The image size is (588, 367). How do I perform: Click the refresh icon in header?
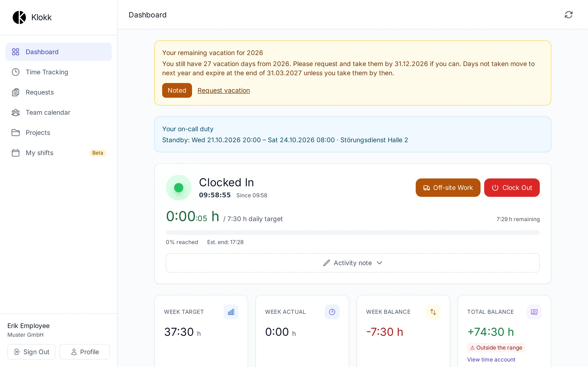tap(568, 15)
